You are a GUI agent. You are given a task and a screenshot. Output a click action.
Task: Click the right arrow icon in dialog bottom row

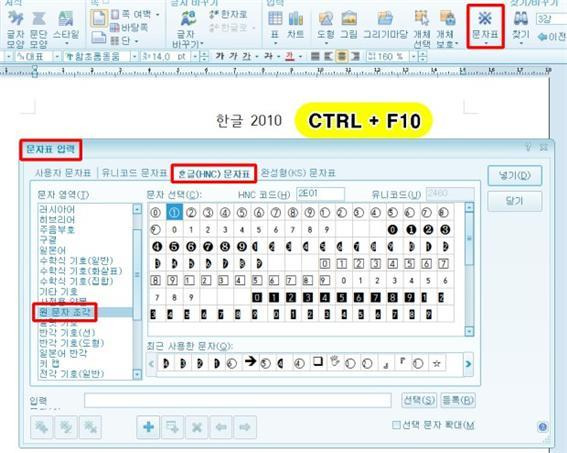click(245, 427)
